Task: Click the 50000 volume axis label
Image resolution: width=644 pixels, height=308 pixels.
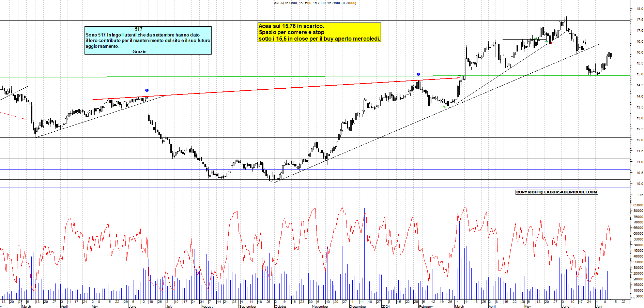Action: (638, 245)
